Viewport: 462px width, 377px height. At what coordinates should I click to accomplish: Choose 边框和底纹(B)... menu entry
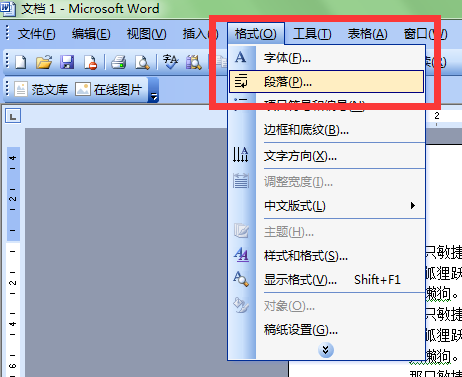[327, 130]
